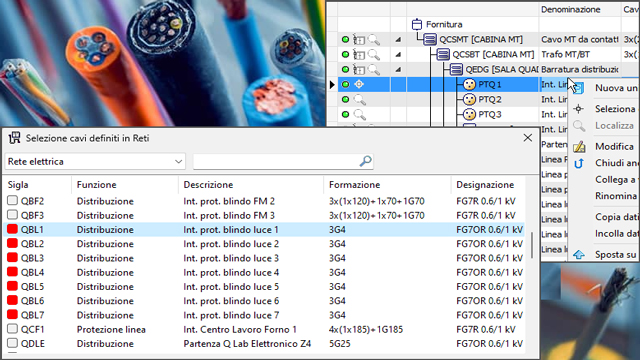Collapse the QCSBT row expander triangle

pos(398,54)
